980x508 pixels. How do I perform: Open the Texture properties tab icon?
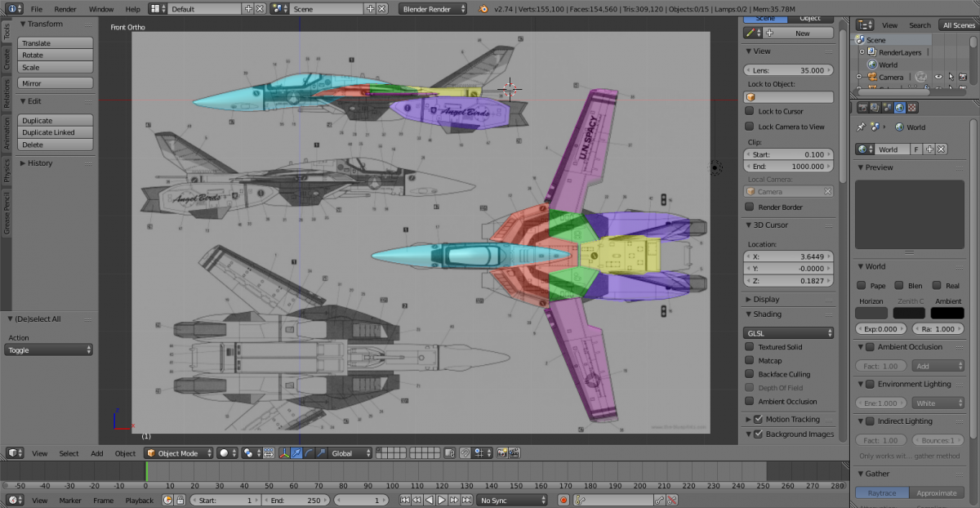912,107
